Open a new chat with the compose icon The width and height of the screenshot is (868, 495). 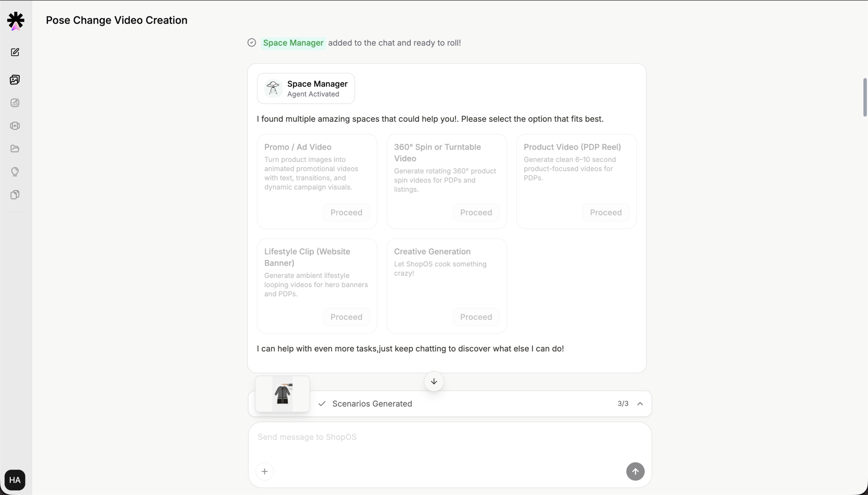point(15,52)
